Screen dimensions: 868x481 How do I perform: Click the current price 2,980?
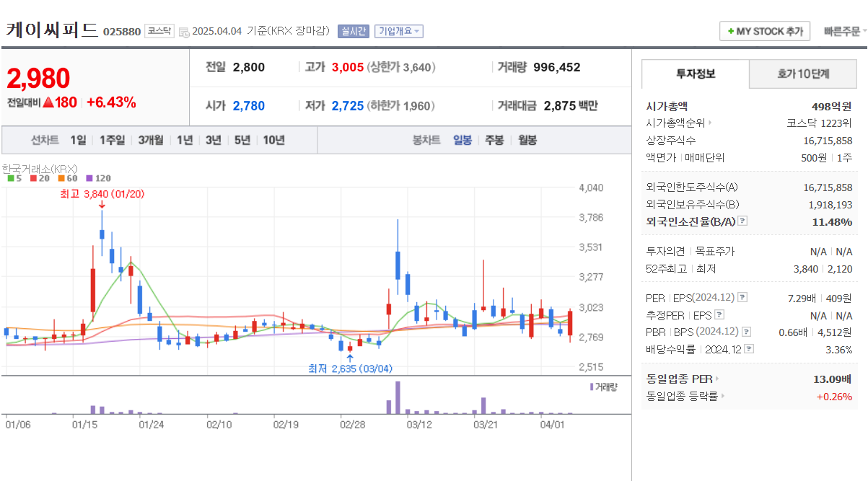click(38, 78)
